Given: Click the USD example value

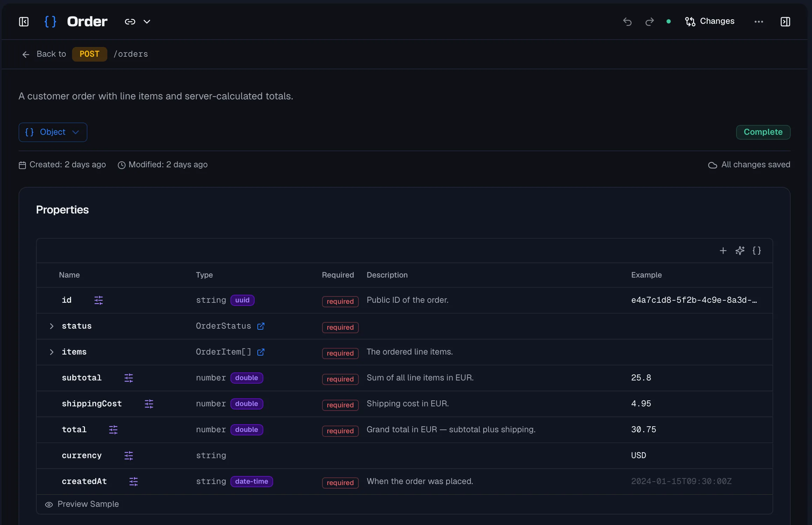Looking at the screenshot, I should pos(639,456).
